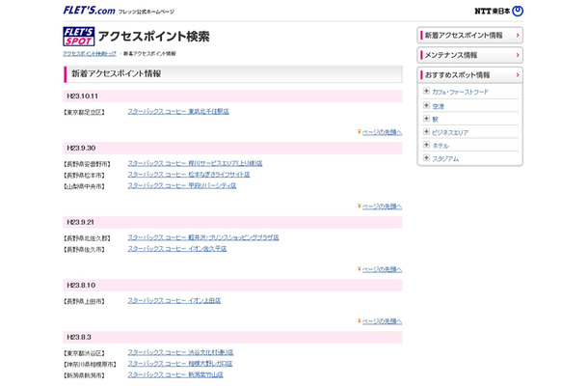Image resolution: width=588 pixels, height=386 pixels.
Task: Open the スターバックス 梓川サービスエリア(上り線)店 link
Action: tap(195, 163)
